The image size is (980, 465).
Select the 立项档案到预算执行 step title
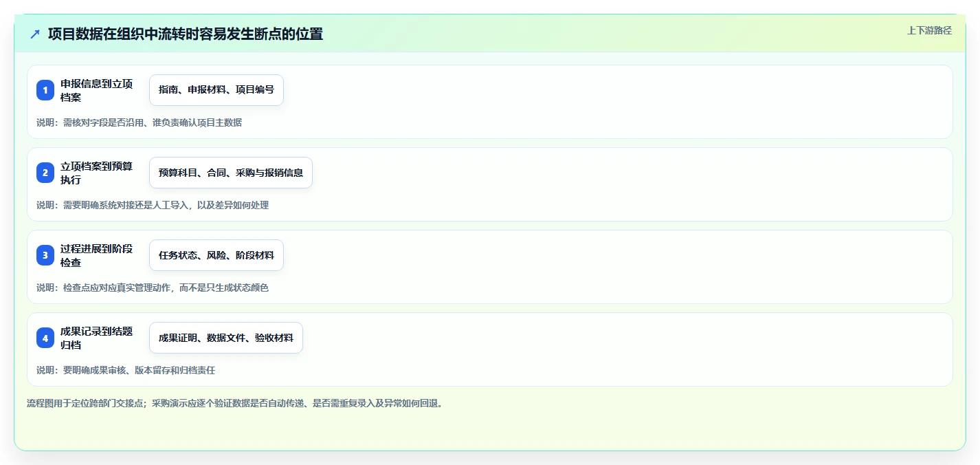[x=97, y=173]
